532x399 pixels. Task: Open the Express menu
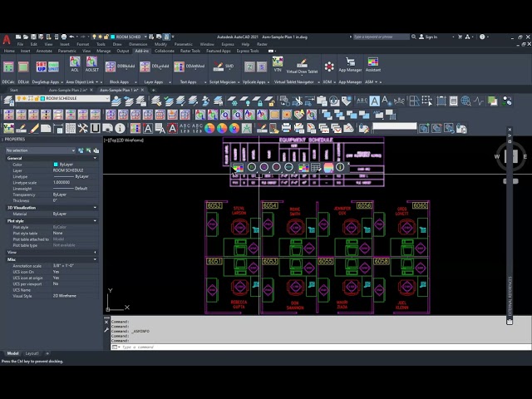(228, 44)
